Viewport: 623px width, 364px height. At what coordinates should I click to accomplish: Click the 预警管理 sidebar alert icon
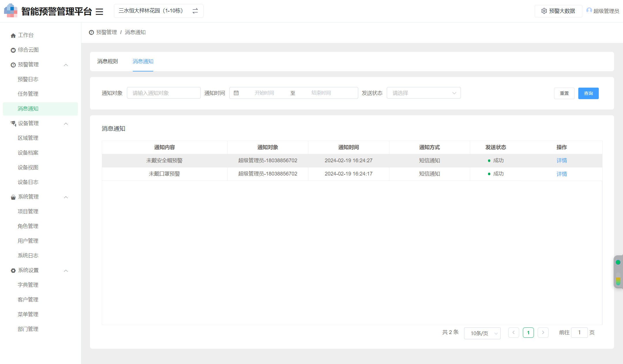point(13,65)
